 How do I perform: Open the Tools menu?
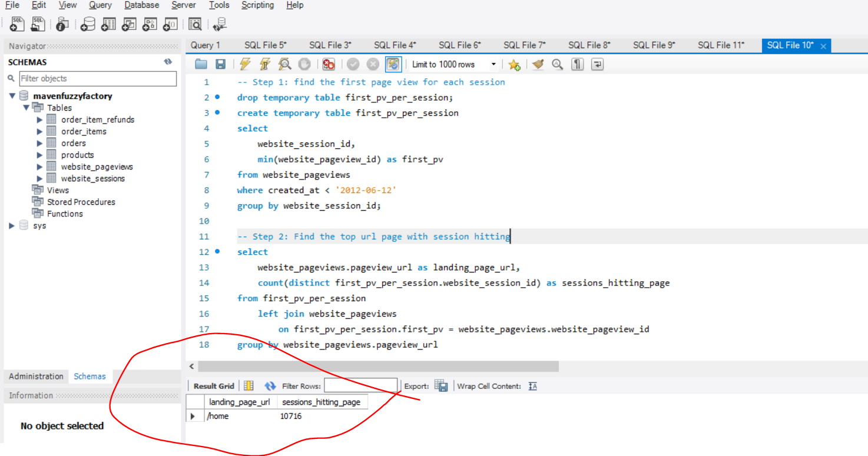pyautogui.click(x=219, y=5)
